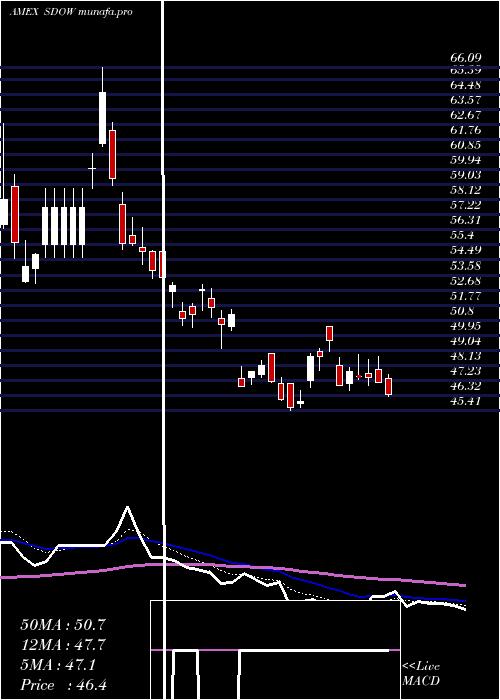The height and width of the screenshot is (700, 500).
Task: Click the 56.31 price axis label
Action: coord(465,220)
